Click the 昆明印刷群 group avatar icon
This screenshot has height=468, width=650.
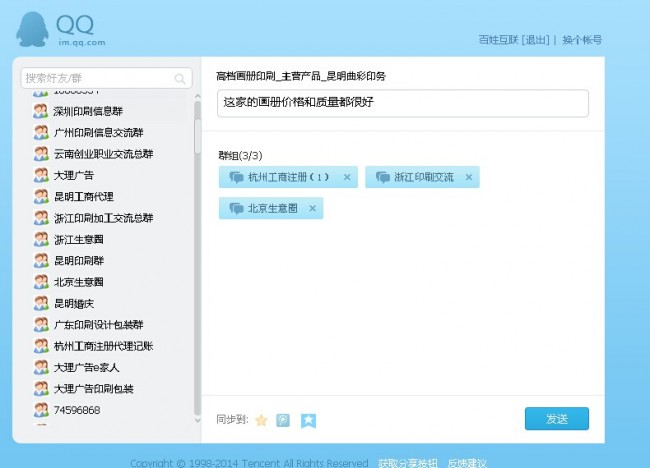pos(41,260)
